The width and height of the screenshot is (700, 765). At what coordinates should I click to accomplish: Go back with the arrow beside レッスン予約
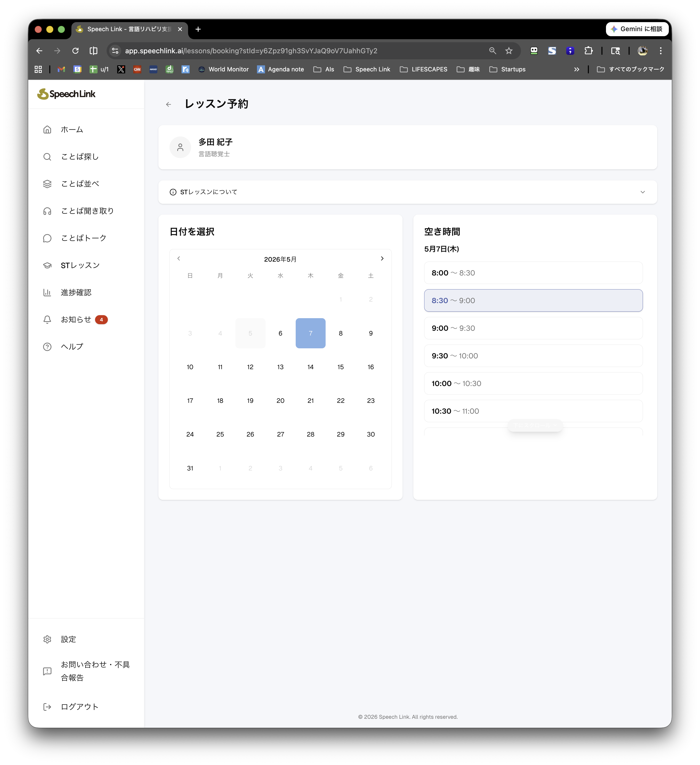168,104
